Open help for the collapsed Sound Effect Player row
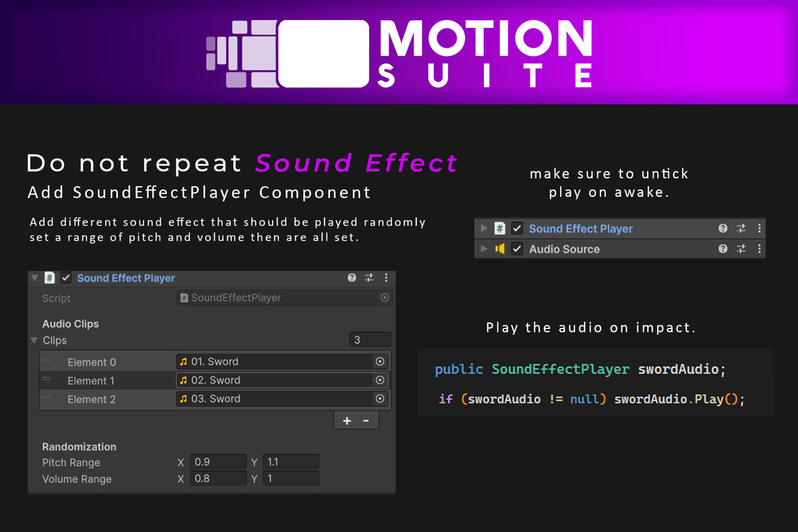 [x=723, y=229]
